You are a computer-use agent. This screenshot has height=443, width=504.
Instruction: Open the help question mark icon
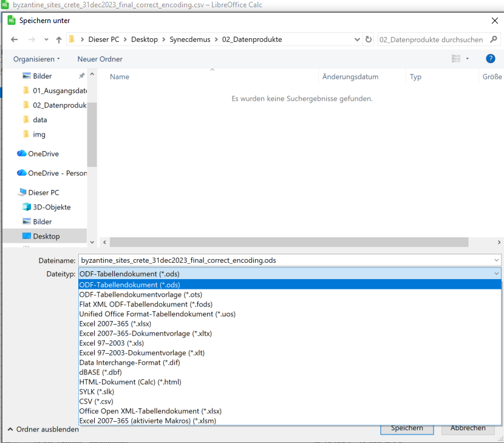pyautogui.click(x=490, y=58)
